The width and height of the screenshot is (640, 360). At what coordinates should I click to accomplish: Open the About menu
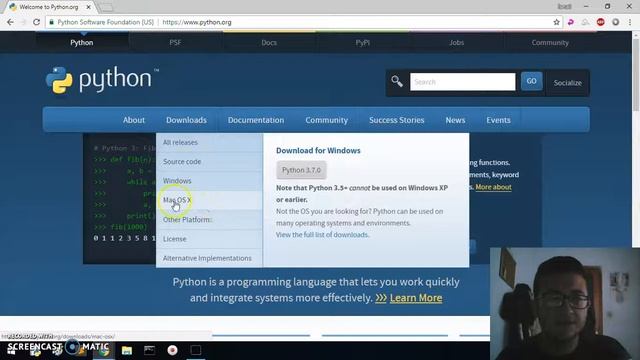[x=134, y=120]
